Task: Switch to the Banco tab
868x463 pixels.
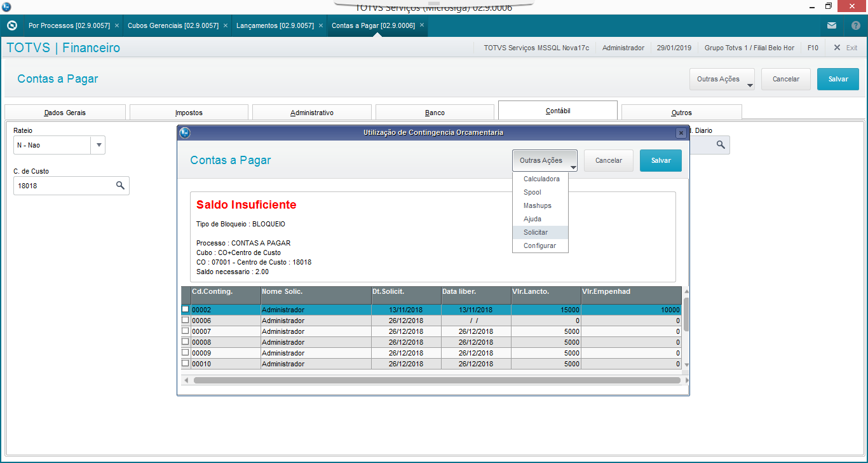Action: click(435, 113)
